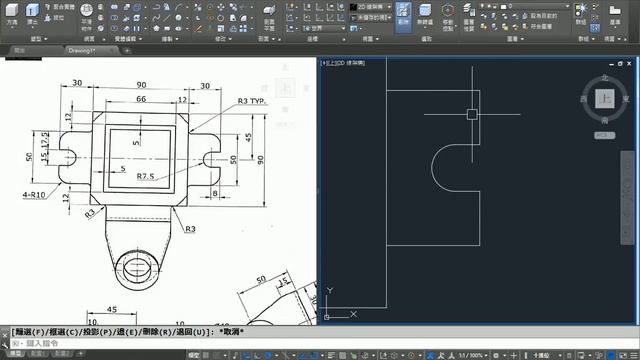Screen dimensions: 640x360
Task: Click the workspace switching gear icon
Action: tap(496, 356)
